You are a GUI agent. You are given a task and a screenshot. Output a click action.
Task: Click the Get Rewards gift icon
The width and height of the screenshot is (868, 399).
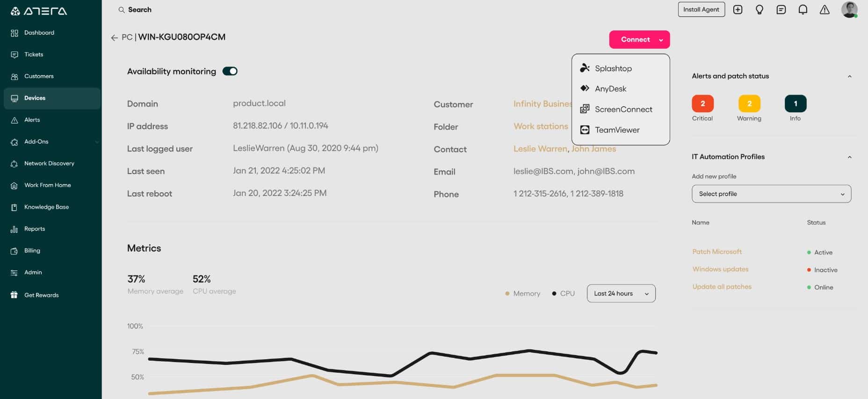[x=14, y=295]
